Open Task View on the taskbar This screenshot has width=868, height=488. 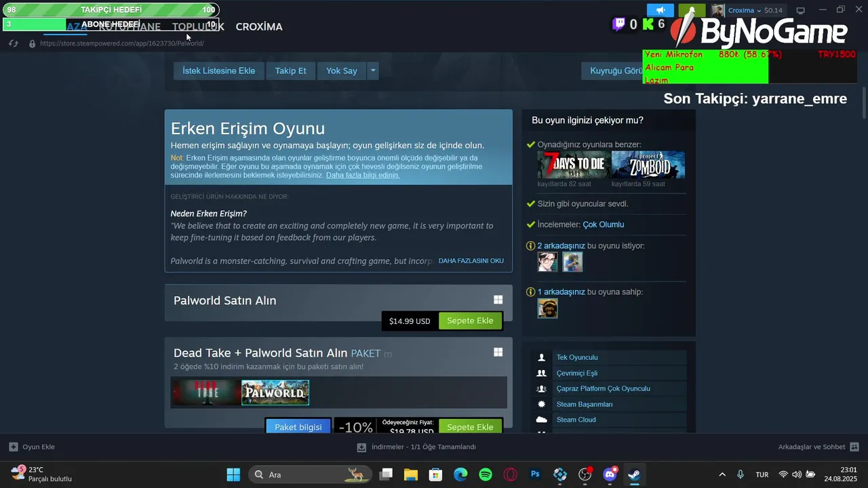point(386,474)
